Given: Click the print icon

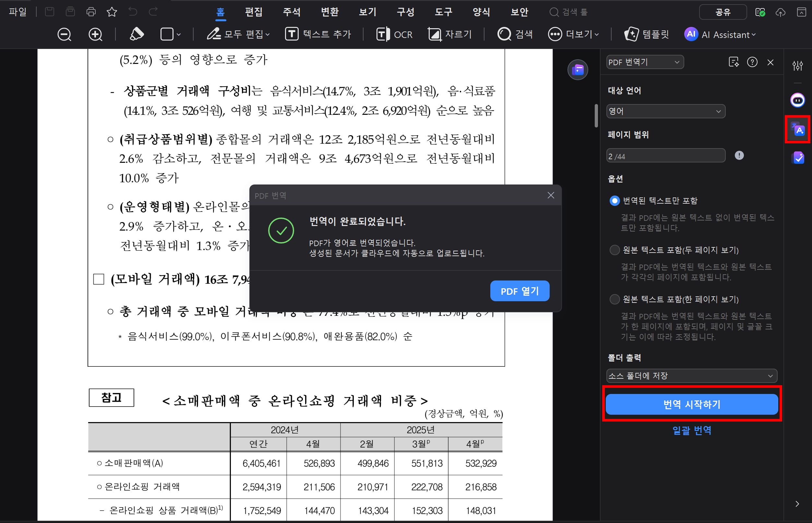Looking at the screenshot, I should pos(91,12).
